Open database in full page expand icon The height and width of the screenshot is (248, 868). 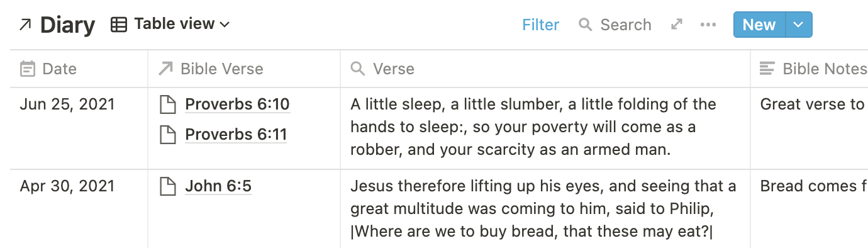pos(677,25)
